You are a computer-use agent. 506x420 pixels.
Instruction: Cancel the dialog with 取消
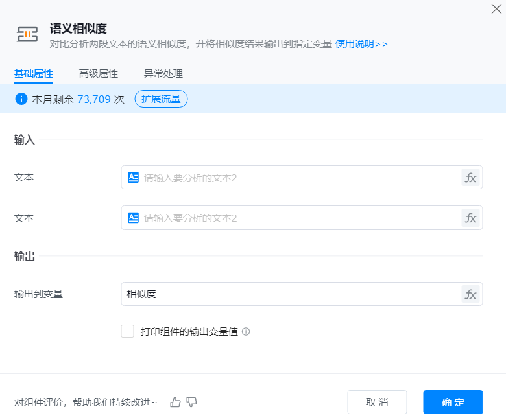point(377,402)
